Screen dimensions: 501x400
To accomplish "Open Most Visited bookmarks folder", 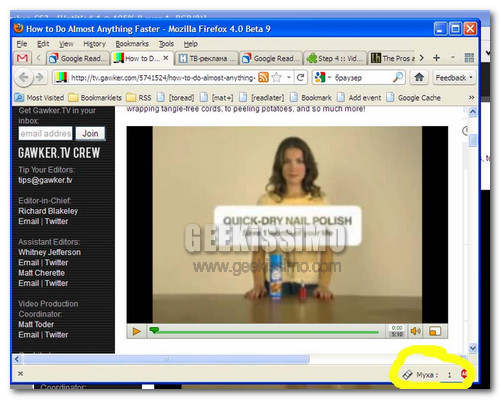I will 39,98.
